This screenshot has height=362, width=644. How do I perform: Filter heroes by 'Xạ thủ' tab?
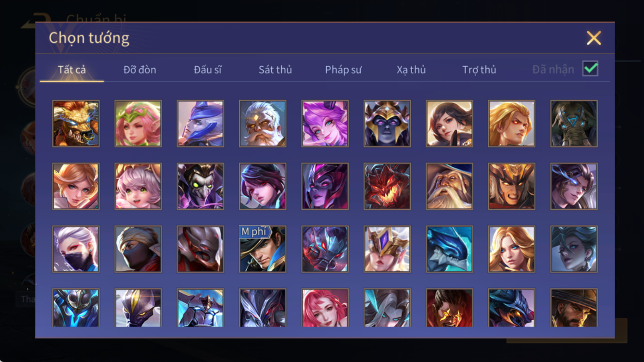point(411,70)
